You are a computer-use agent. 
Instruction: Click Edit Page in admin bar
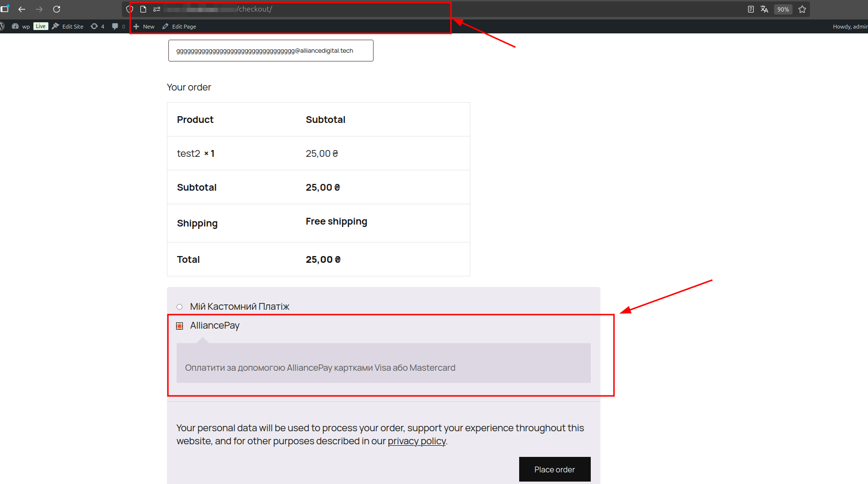pos(180,27)
